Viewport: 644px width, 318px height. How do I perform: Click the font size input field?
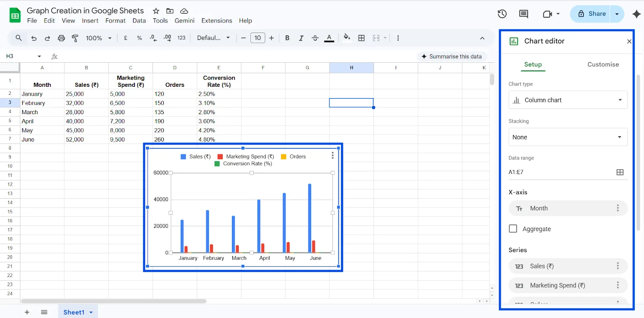pyautogui.click(x=258, y=38)
